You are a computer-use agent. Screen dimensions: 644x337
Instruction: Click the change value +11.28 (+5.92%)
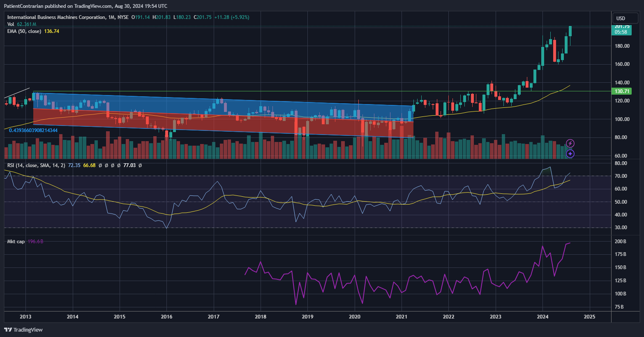coord(232,17)
